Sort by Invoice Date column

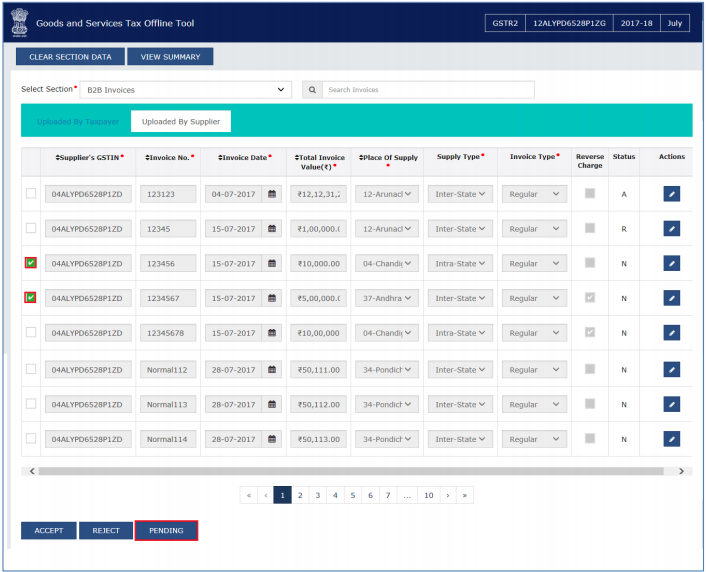tap(244, 158)
